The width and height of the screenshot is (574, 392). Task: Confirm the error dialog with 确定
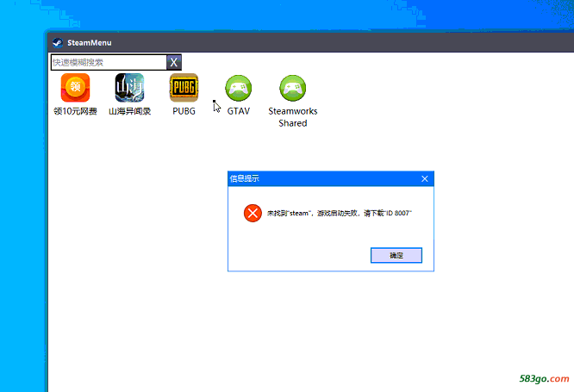(396, 255)
